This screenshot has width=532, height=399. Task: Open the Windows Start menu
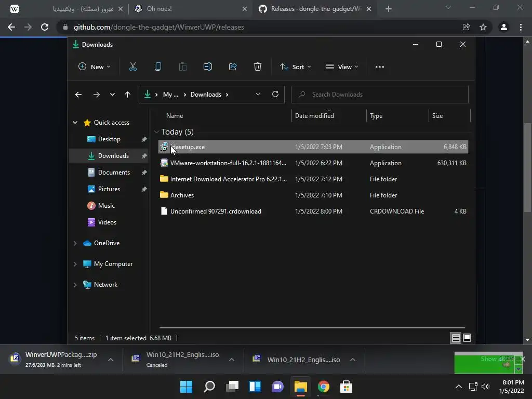[186, 387]
